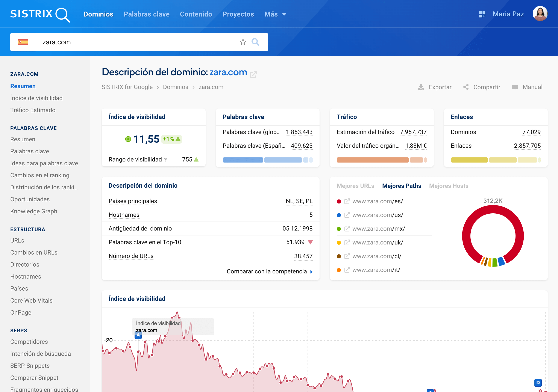Open Palabras clave in top navigation
558x392 pixels.
click(x=146, y=14)
